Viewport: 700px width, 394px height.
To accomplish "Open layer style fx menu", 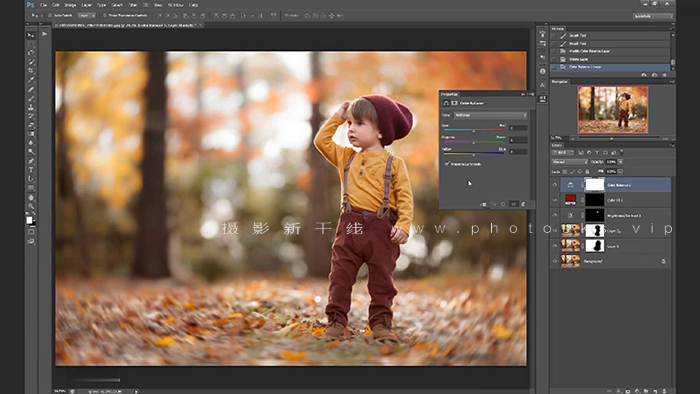I will coord(619,391).
